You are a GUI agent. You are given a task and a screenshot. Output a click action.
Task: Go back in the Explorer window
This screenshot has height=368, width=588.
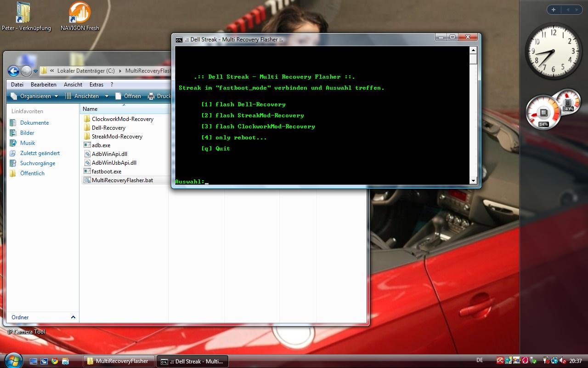tap(13, 71)
